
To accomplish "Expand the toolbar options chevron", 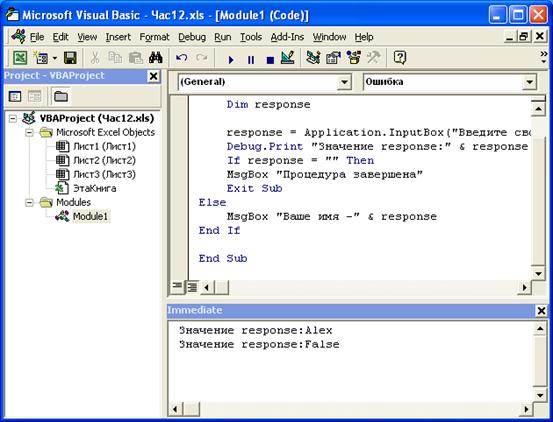I will click(543, 57).
